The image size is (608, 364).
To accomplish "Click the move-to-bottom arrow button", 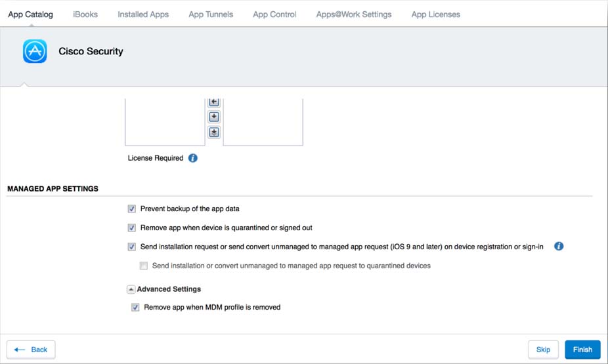I will pos(214,132).
